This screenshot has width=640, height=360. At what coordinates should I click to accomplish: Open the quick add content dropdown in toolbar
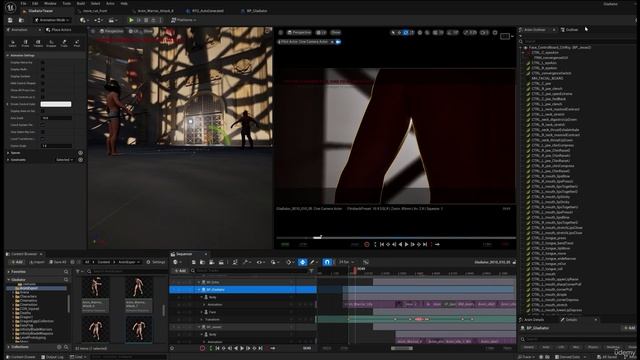(84, 20)
